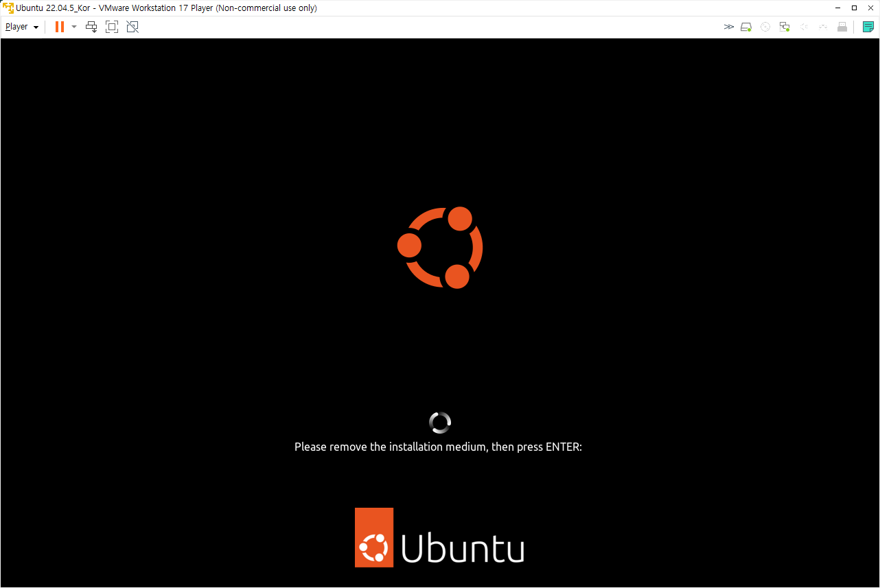Viewport: 880px width, 588px height.
Task: Expand hidden devices with the double chevron
Action: coord(729,27)
